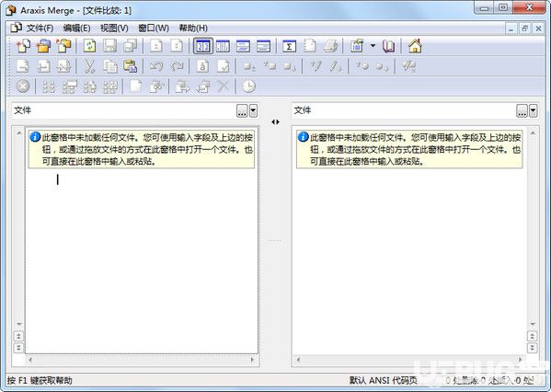Viewport: 551px width, 392px height.
Task: Click status text 默认 ANSI 代码页
Action: 384,380
